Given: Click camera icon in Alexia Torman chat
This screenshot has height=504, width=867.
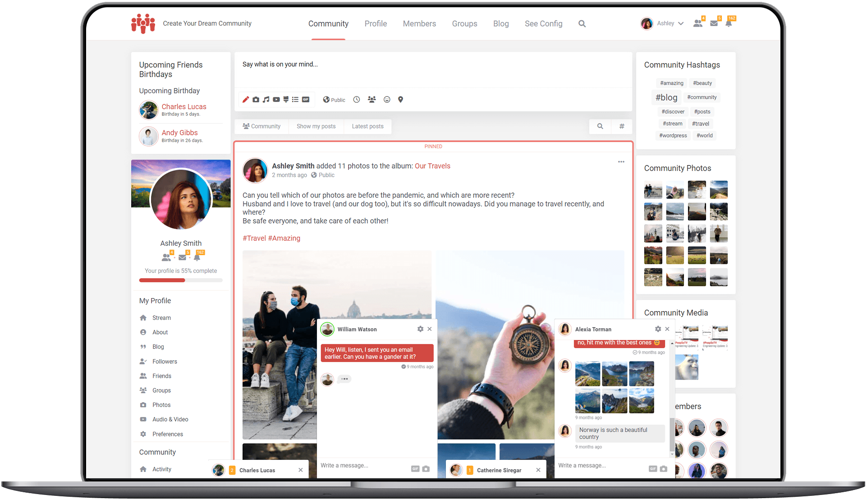Looking at the screenshot, I should [x=664, y=469].
